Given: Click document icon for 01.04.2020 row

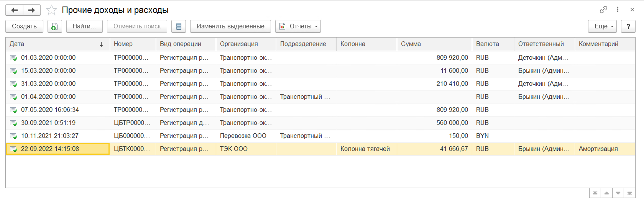Looking at the screenshot, I should click(13, 97).
